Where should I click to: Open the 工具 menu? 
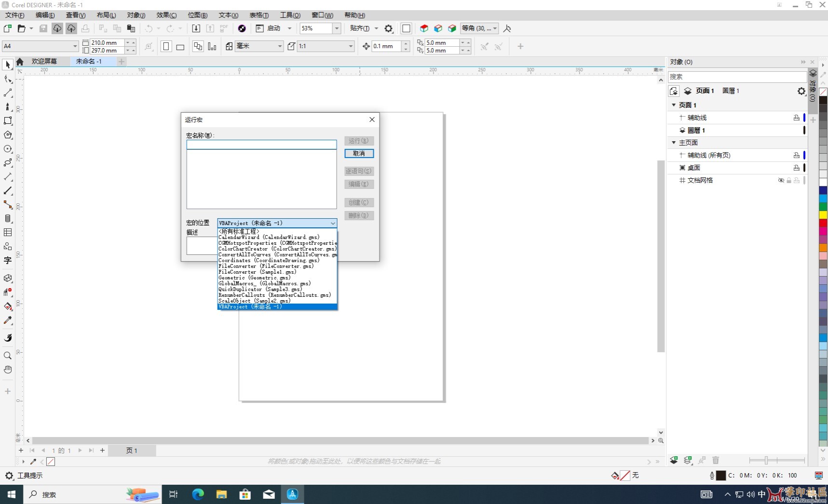pyautogui.click(x=290, y=15)
